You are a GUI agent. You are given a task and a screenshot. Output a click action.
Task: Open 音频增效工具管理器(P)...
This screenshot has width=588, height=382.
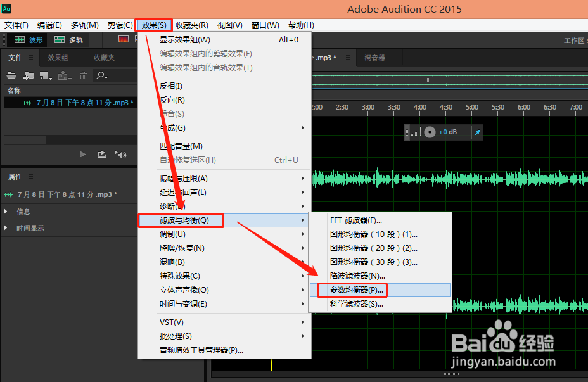tap(224, 350)
